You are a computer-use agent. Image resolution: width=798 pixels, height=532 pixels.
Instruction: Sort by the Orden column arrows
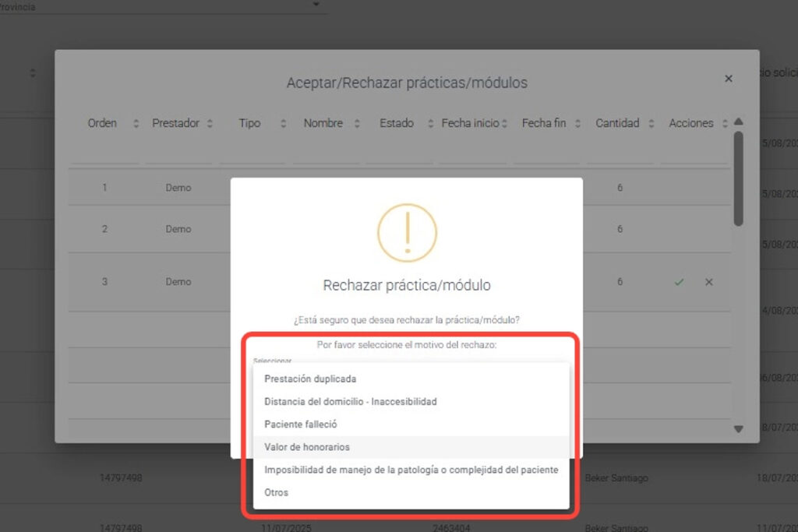pyautogui.click(x=136, y=124)
